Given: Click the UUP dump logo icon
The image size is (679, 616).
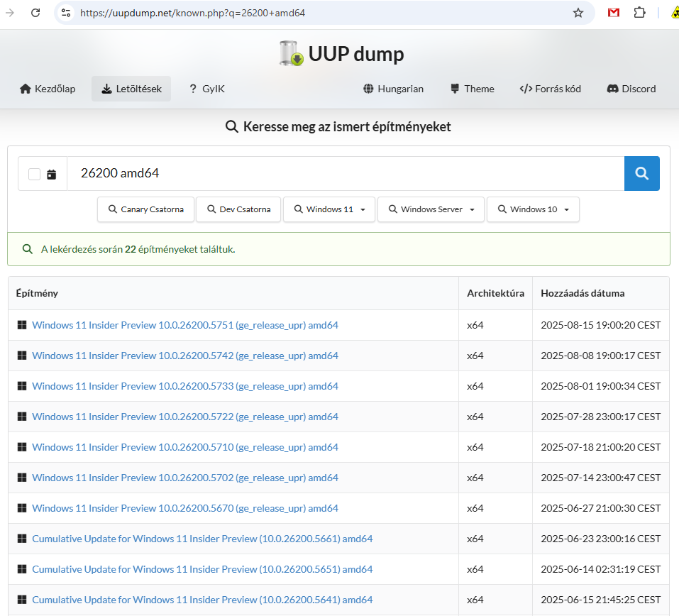Looking at the screenshot, I should pyautogui.click(x=291, y=53).
